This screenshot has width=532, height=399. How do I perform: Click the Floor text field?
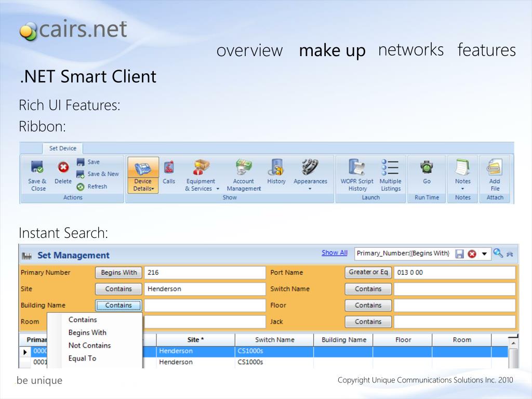tap(455, 305)
